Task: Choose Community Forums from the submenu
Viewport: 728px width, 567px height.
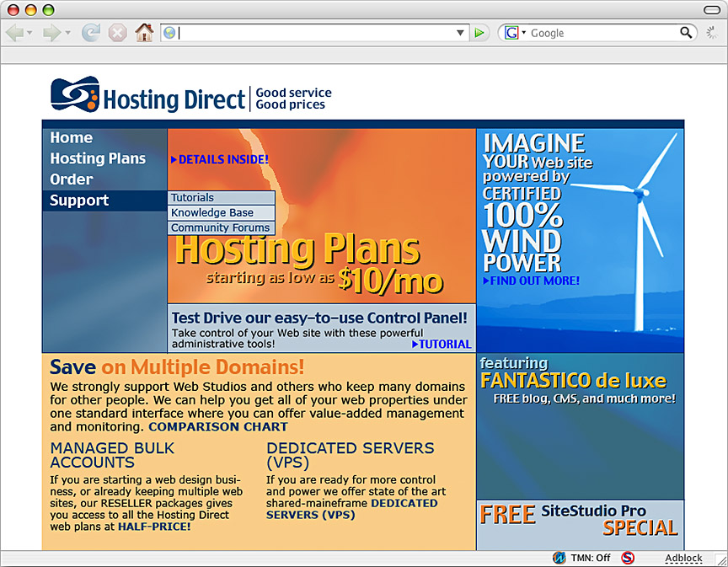Action: [221, 227]
